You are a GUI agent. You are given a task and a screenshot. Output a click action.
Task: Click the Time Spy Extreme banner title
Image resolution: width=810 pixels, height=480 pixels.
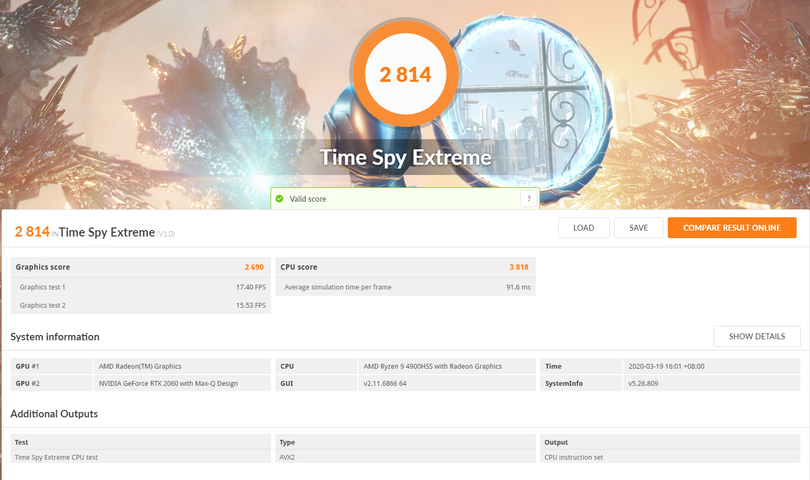tap(405, 158)
